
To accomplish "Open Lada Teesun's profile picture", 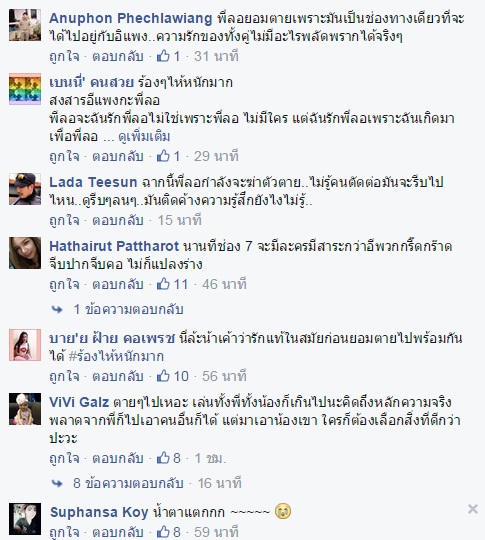I will [x=25, y=189].
